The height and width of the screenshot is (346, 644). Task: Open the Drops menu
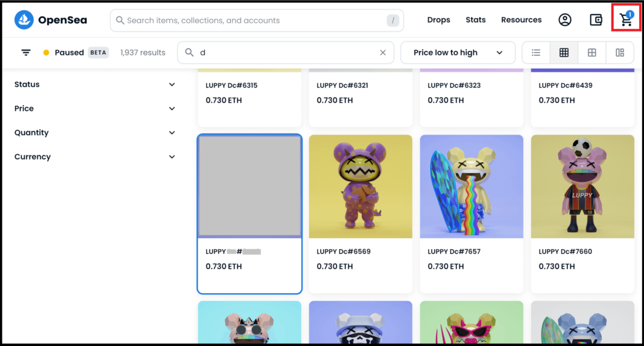tap(438, 20)
